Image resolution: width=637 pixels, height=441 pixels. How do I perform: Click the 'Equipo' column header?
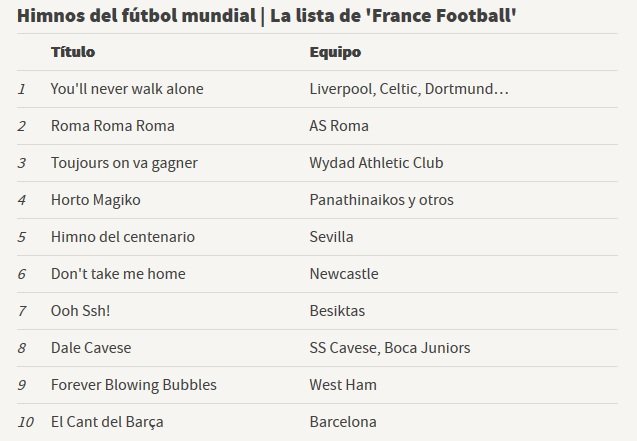335,52
